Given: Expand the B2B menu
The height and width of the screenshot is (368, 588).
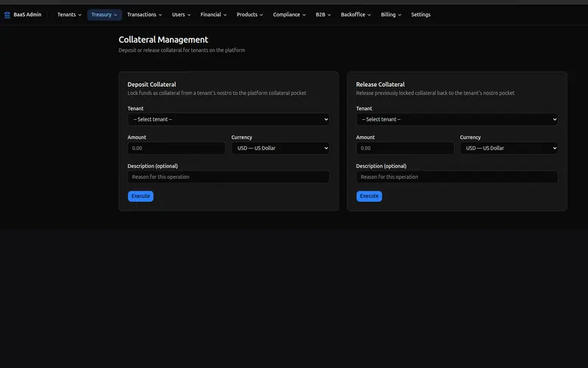Looking at the screenshot, I should point(323,15).
